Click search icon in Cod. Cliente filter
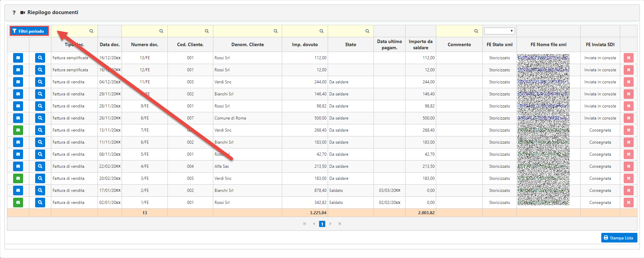This screenshot has height=258, width=644. pos(207,31)
